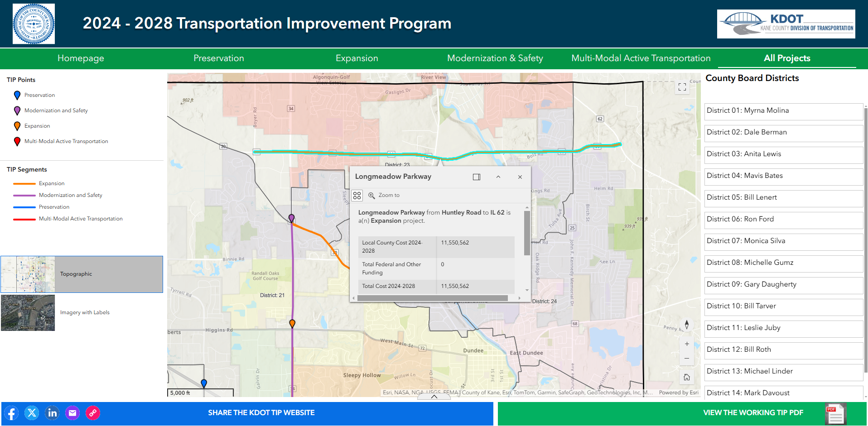Click the purple Modernization marker on the map
The height and width of the screenshot is (426, 868).
[x=292, y=219]
